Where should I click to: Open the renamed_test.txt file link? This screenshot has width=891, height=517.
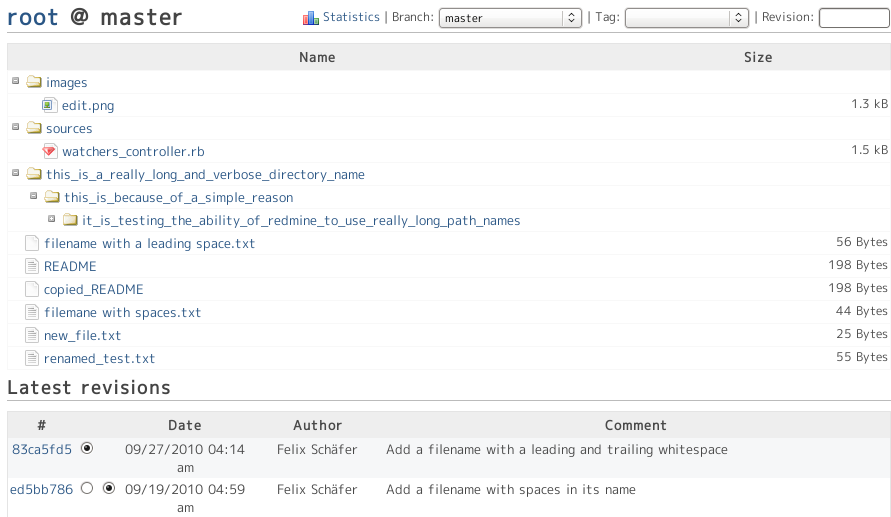point(99,358)
